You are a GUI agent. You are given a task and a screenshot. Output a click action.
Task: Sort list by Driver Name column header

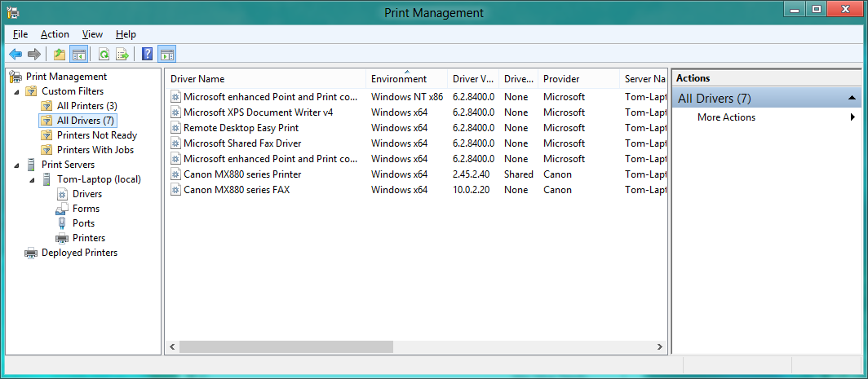click(197, 79)
